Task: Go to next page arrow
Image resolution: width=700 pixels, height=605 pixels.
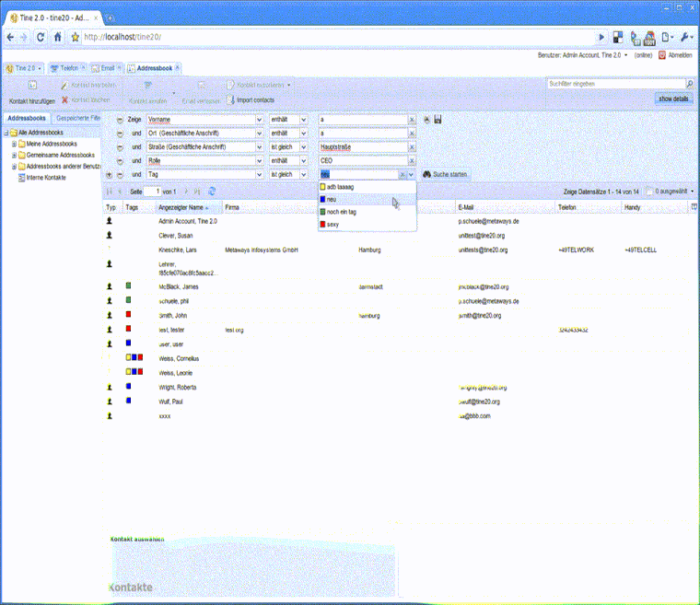Action: (x=186, y=192)
